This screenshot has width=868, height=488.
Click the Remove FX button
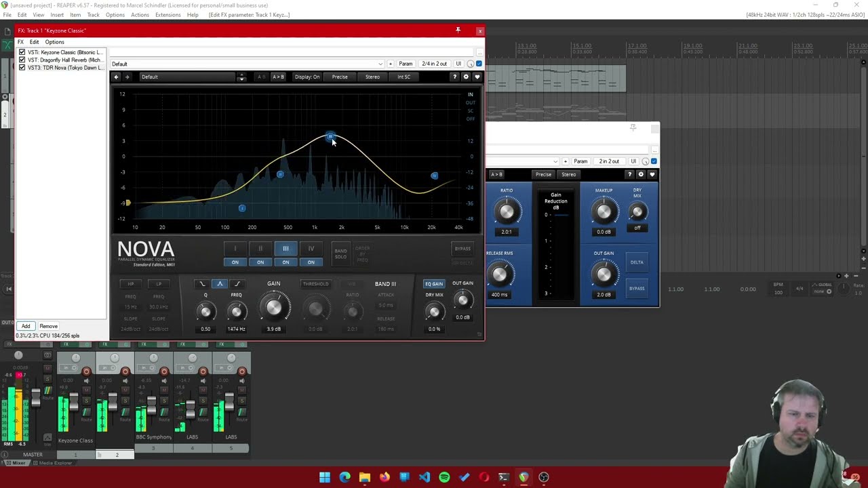click(x=48, y=326)
